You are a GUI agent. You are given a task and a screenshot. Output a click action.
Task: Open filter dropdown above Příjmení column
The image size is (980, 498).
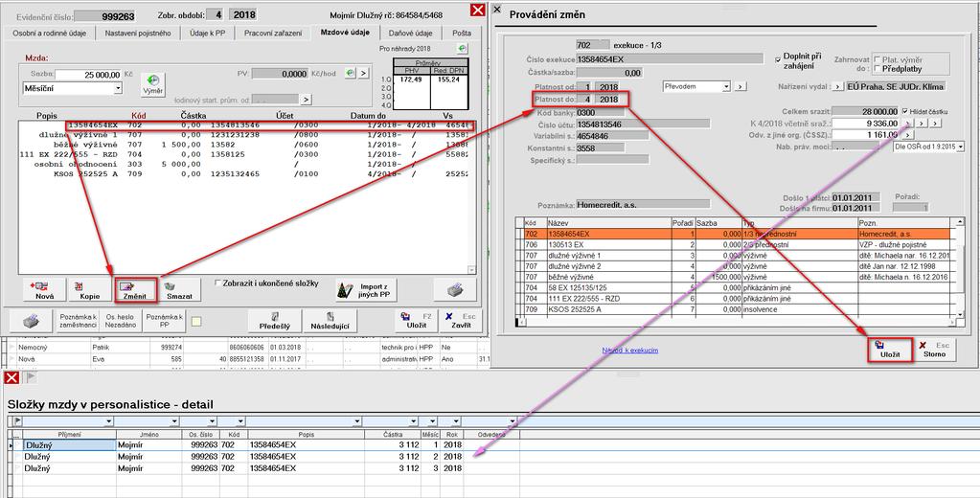click(109, 421)
